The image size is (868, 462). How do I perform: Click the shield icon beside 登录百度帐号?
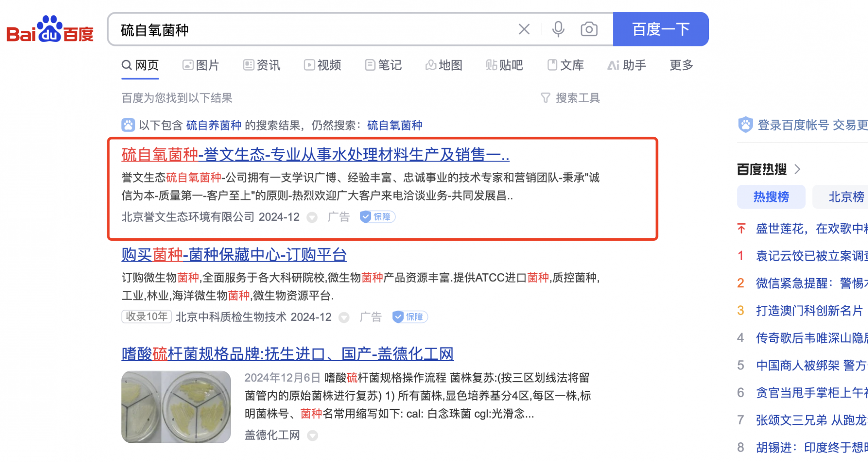(x=745, y=125)
